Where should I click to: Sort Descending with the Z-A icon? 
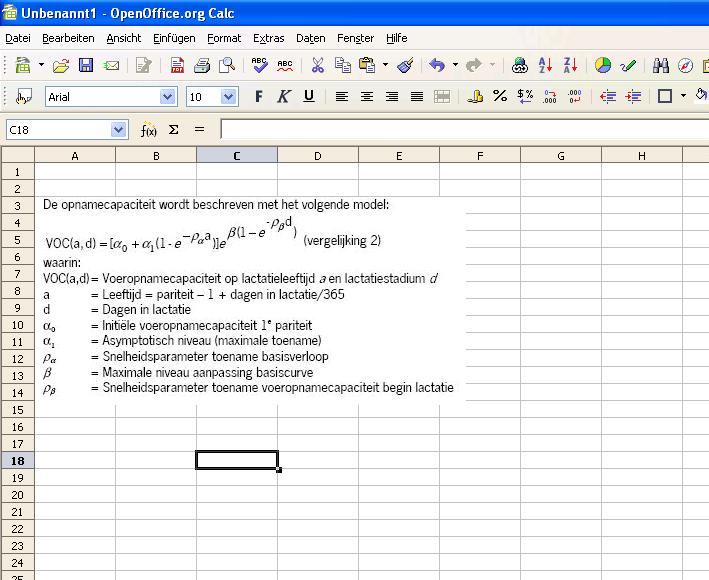(x=570, y=66)
